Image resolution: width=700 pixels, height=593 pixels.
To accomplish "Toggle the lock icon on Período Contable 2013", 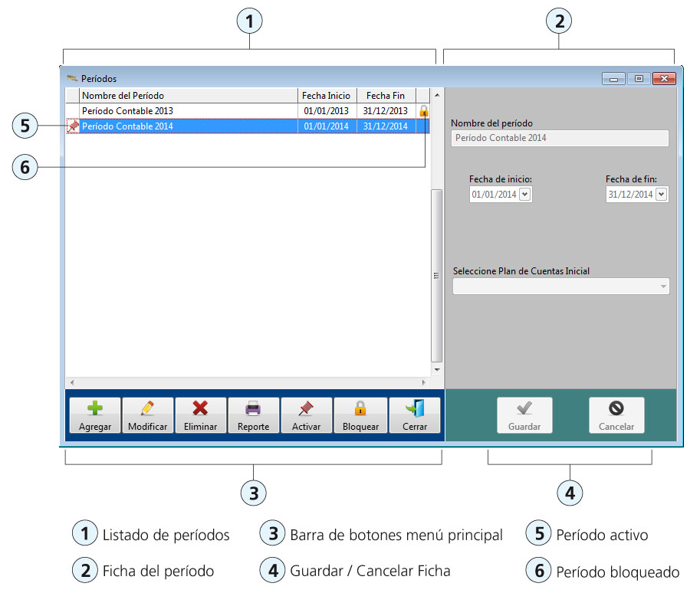I will click(x=424, y=110).
